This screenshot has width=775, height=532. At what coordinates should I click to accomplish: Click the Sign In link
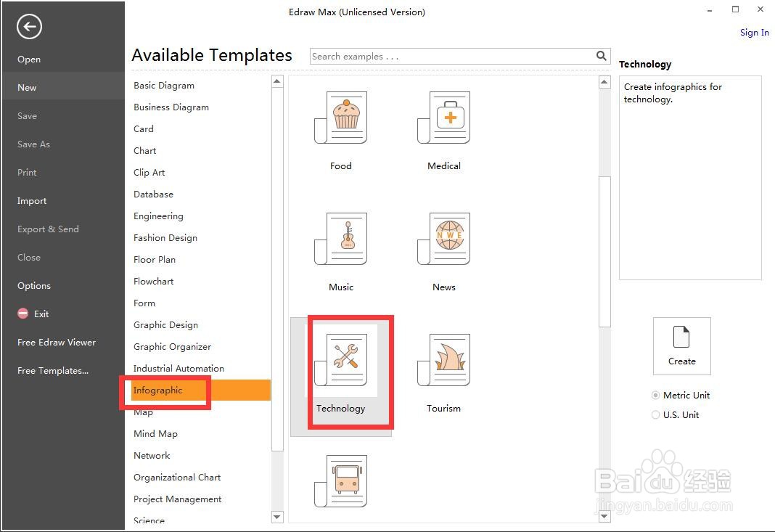coord(754,33)
